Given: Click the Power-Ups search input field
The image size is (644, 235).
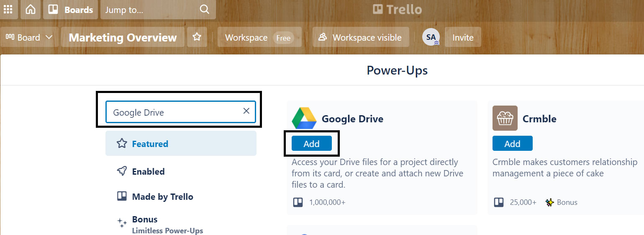Looking at the screenshot, I should 180,112.
